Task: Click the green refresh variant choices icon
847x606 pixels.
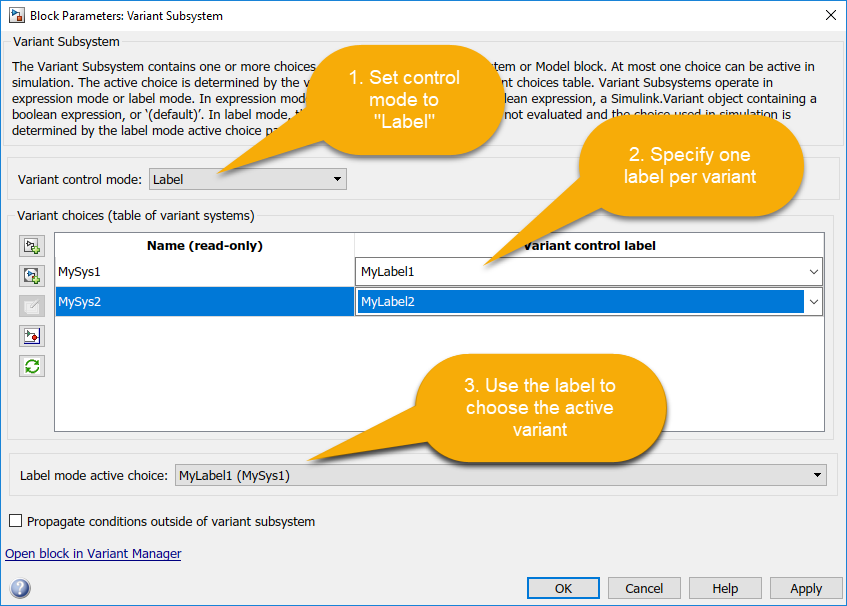Action: point(32,366)
